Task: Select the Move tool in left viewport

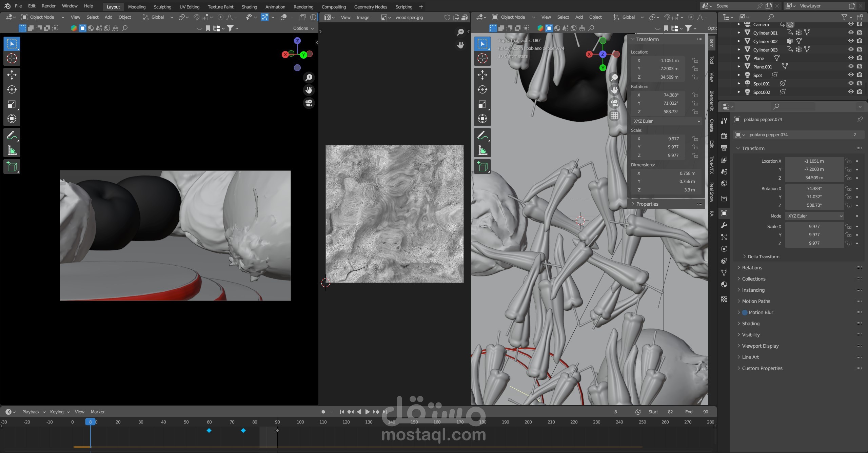Action: (x=12, y=75)
